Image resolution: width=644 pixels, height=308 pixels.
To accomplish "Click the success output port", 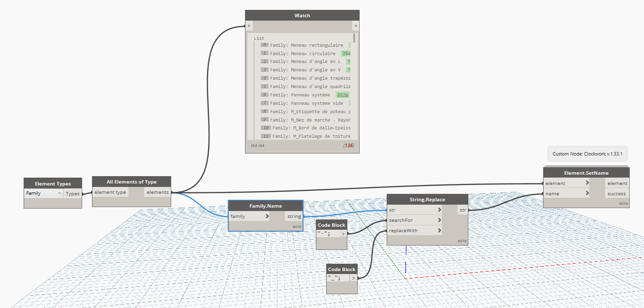I will tap(616, 193).
